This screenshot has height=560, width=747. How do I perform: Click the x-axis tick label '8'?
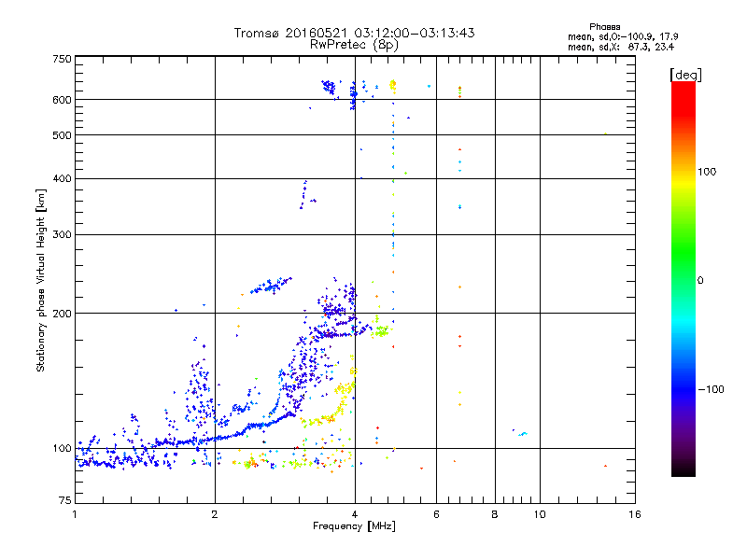(495, 514)
